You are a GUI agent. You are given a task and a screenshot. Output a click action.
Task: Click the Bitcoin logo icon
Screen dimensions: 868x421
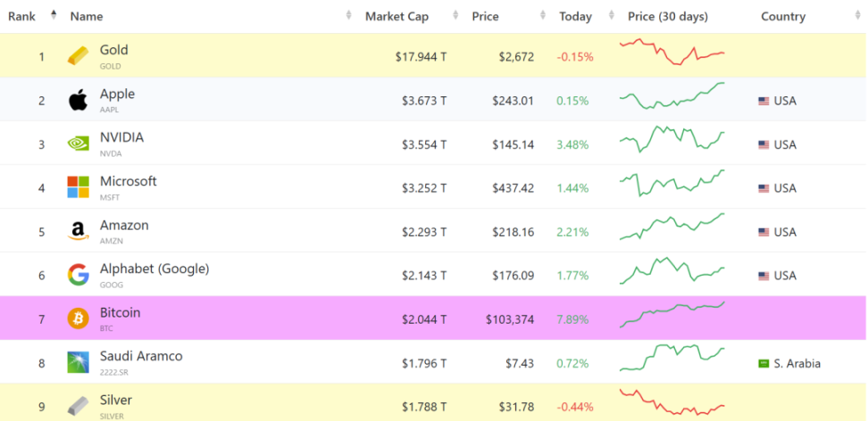click(79, 318)
